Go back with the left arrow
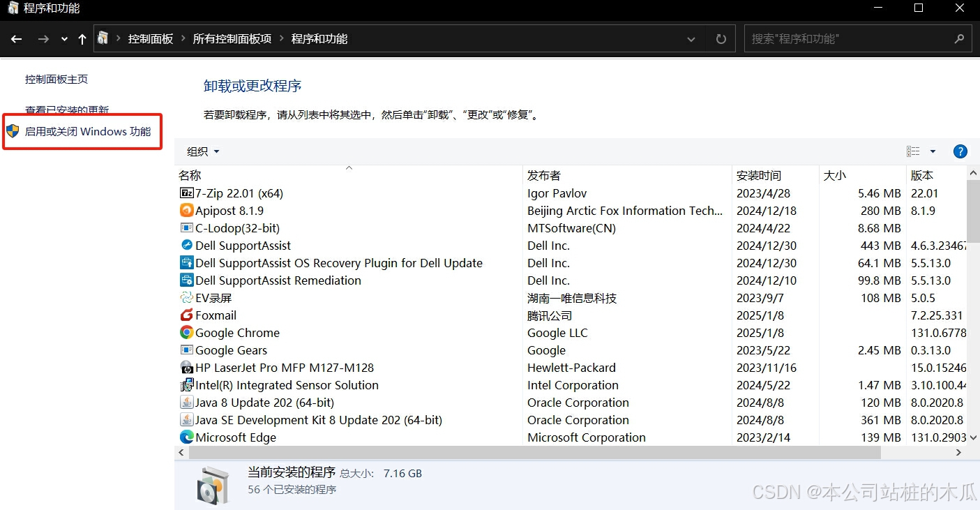The height and width of the screenshot is (510, 980). coord(16,39)
